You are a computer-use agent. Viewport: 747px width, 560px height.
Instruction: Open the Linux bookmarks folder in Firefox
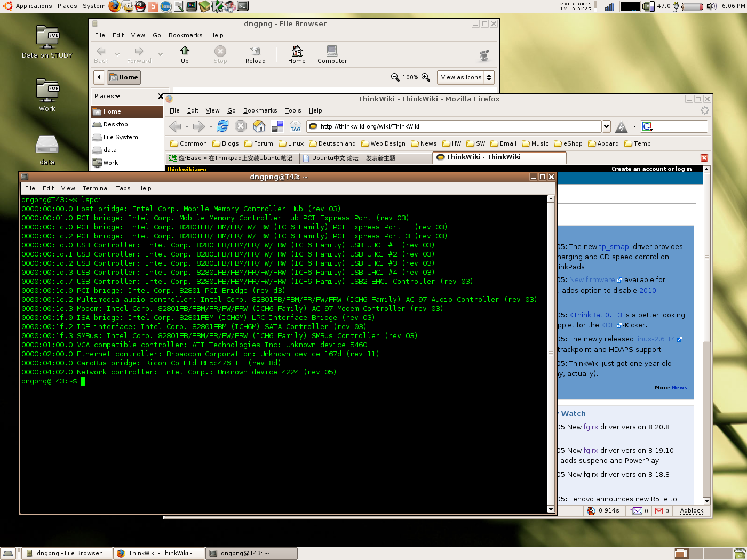pyautogui.click(x=291, y=143)
